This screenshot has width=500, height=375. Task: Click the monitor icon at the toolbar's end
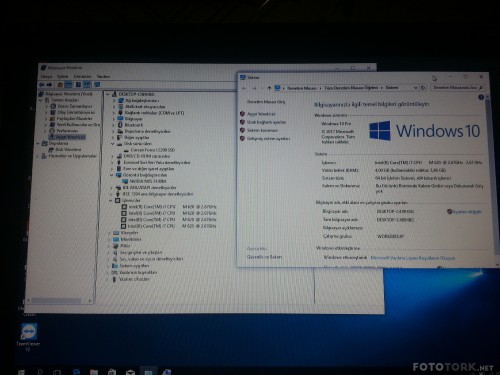97,85
